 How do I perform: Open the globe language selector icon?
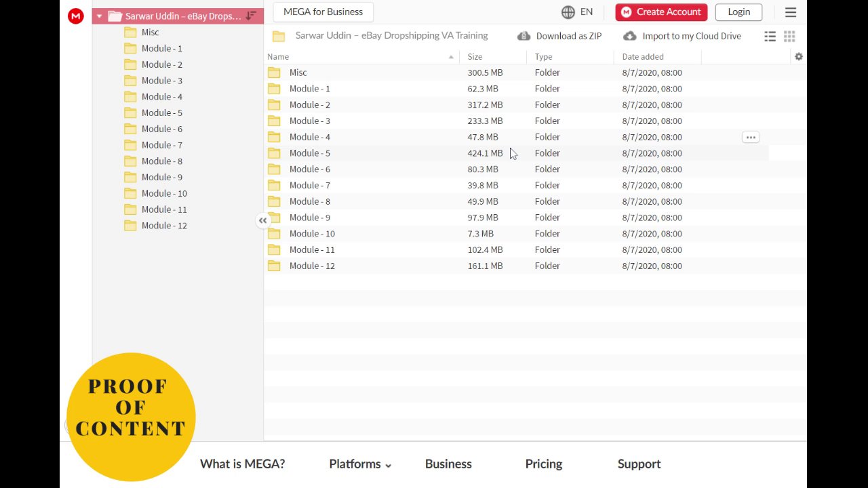click(x=568, y=12)
